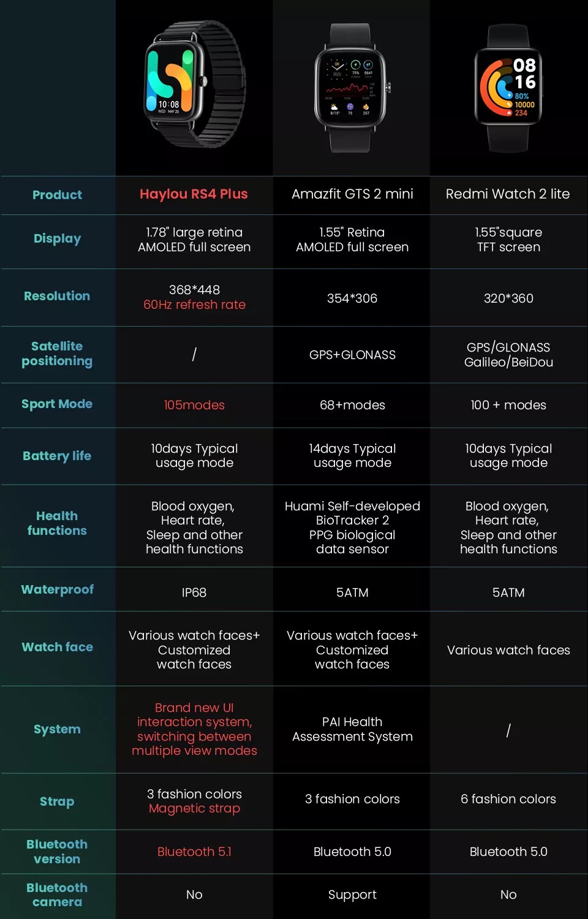588x919 pixels.
Task: Click the Satellite positioning row label
Action: point(57,354)
